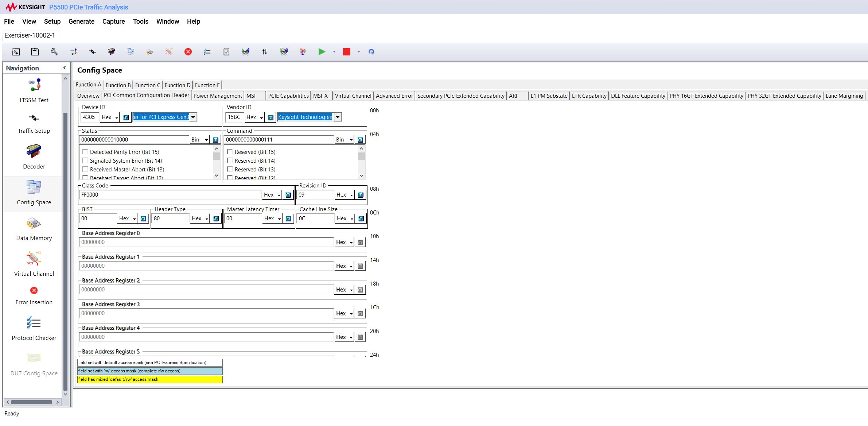Open LTSSM Test in Navigation panel
The width and height of the screenshot is (868, 426).
tap(34, 91)
